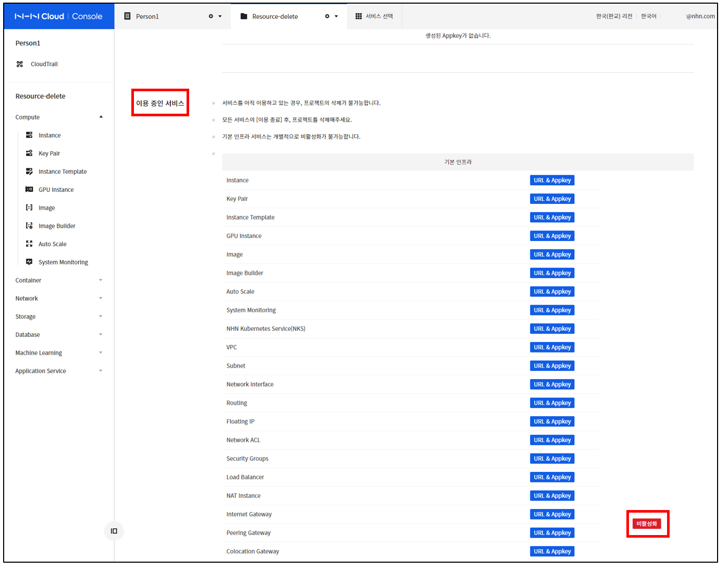
Task: Click URL & Appkey button for VPC
Action: click(552, 347)
